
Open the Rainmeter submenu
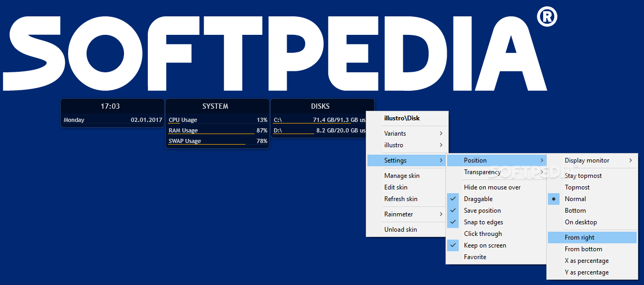[406, 214]
